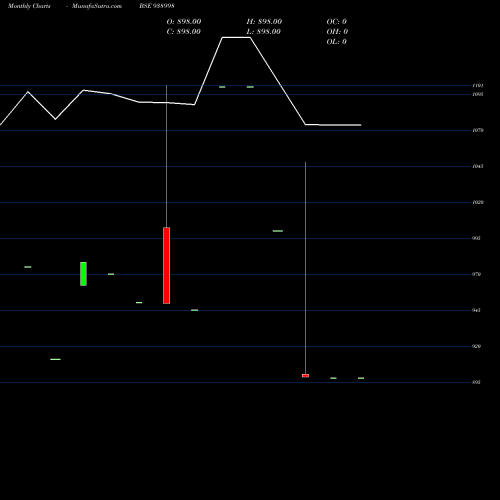Click the 'H: 898.00' high value
This screenshot has width=500, height=500.
[264, 22]
